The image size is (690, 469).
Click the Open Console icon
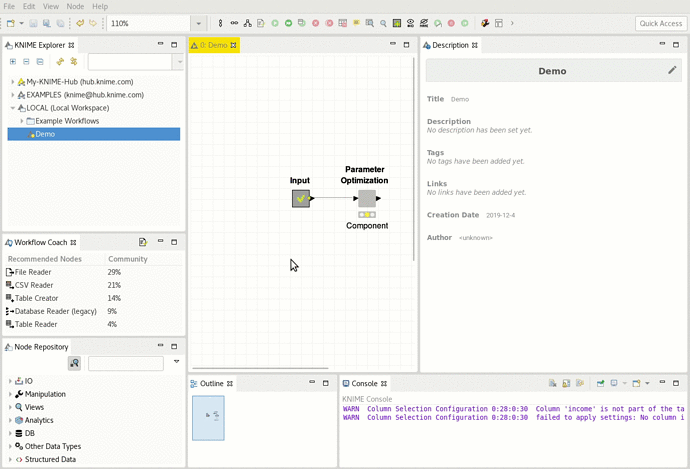point(636,383)
